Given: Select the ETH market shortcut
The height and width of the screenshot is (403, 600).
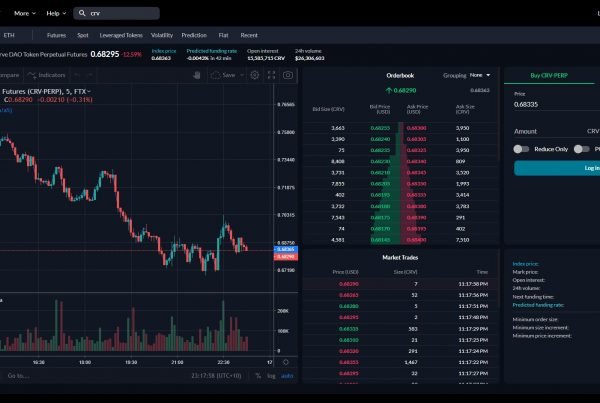Looking at the screenshot, I should pyautogui.click(x=9, y=35).
